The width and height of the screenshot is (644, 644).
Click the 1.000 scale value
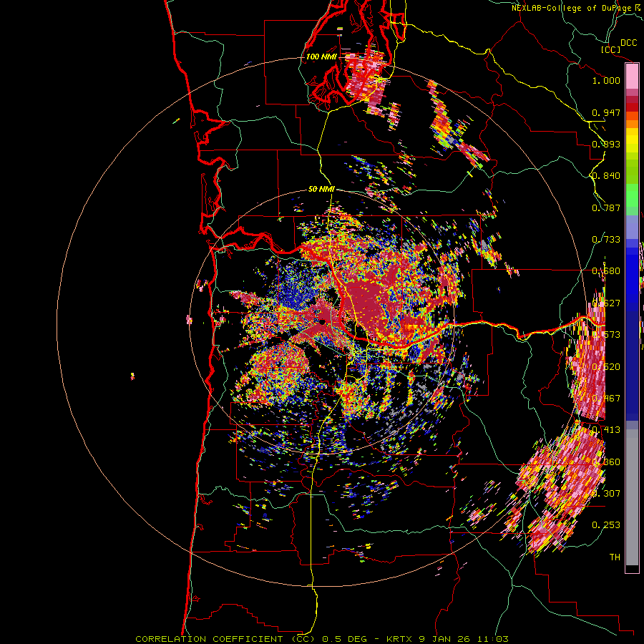tap(606, 80)
